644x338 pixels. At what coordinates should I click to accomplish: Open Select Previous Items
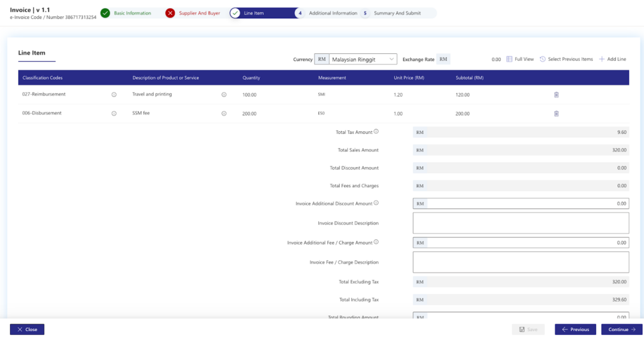[x=566, y=59]
